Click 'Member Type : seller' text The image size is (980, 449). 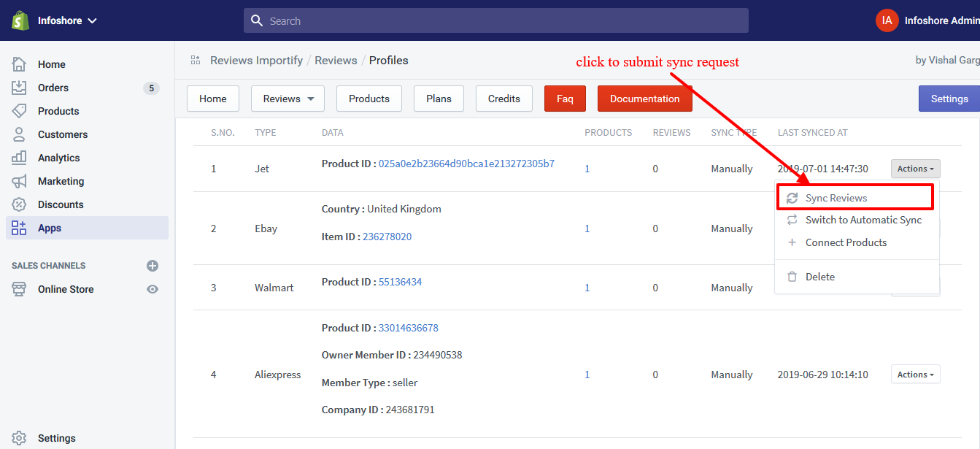pos(370,383)
